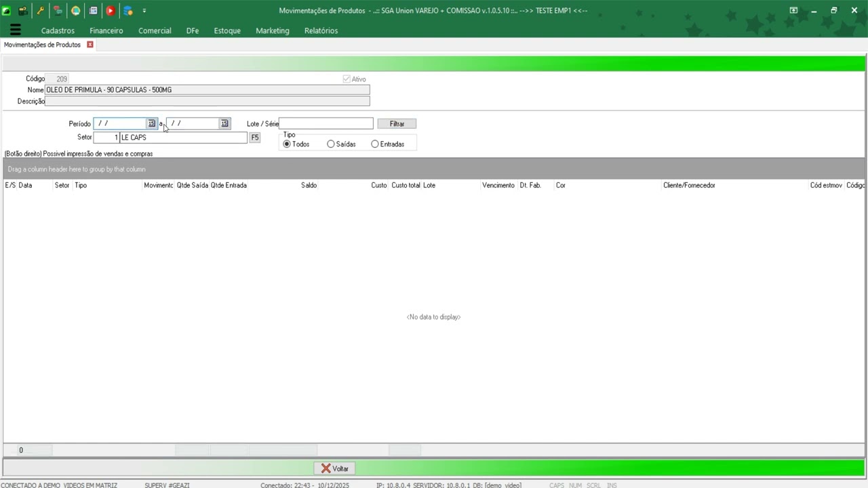Click the Descrição field
The image size is (868, 488).
pos(208,101)
